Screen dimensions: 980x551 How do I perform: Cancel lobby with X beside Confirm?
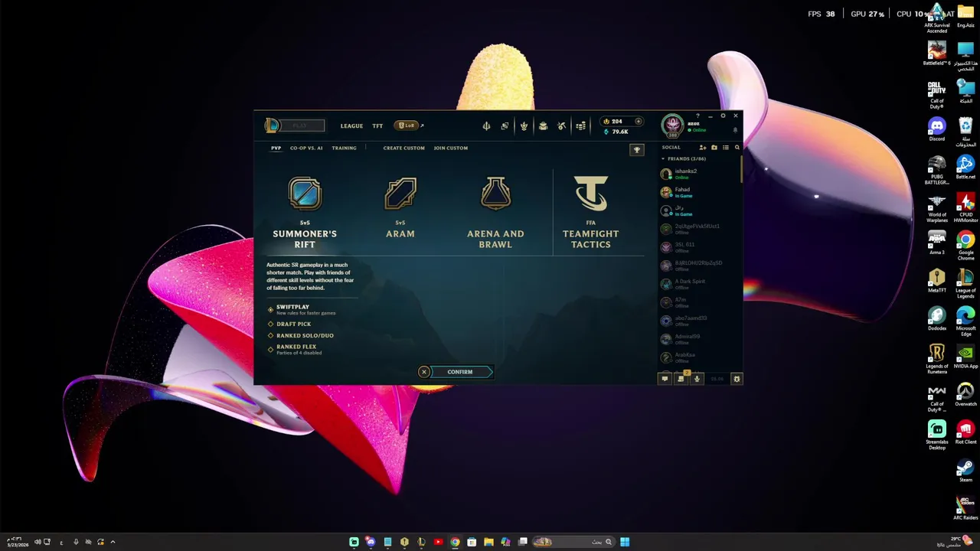point(423,372)
